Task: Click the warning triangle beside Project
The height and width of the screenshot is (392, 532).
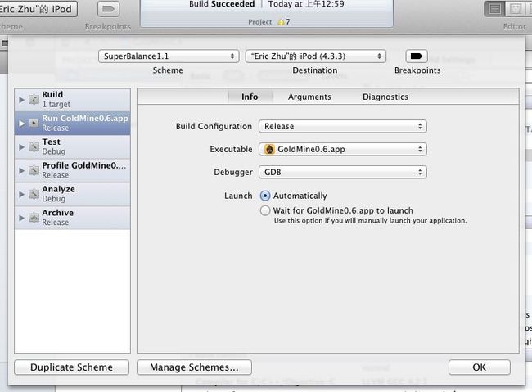Action: click(x=281, y=22)
